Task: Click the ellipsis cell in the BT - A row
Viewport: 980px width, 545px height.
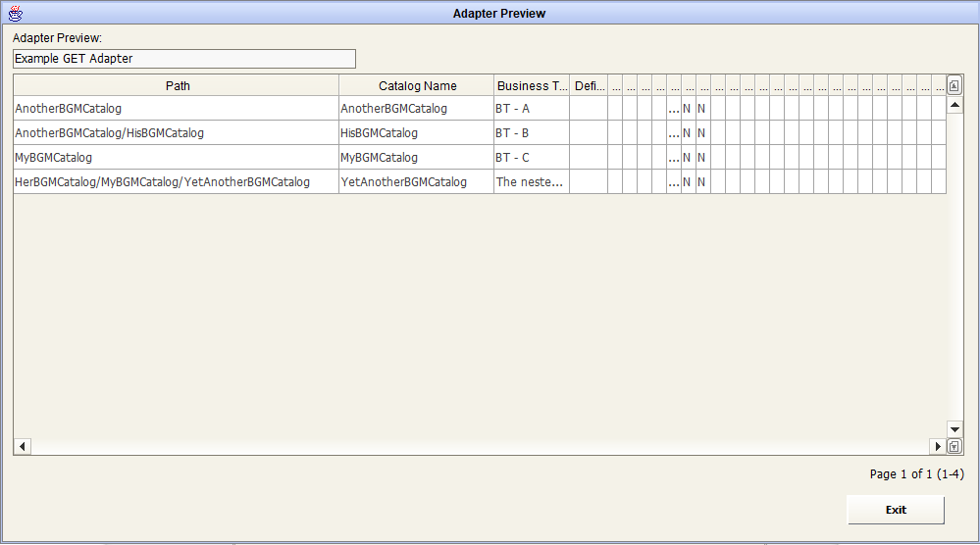Action: 674,109
